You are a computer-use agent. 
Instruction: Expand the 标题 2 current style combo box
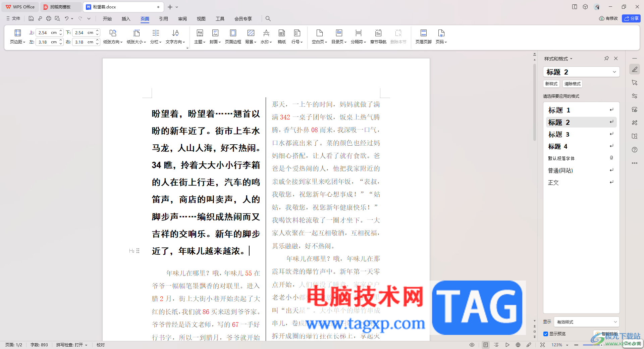(581, 72)
